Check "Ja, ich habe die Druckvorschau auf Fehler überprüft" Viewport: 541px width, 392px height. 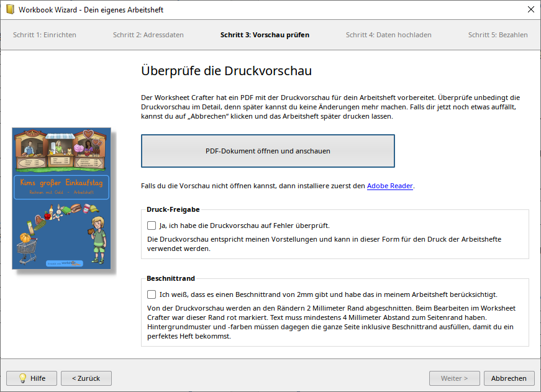151,226
